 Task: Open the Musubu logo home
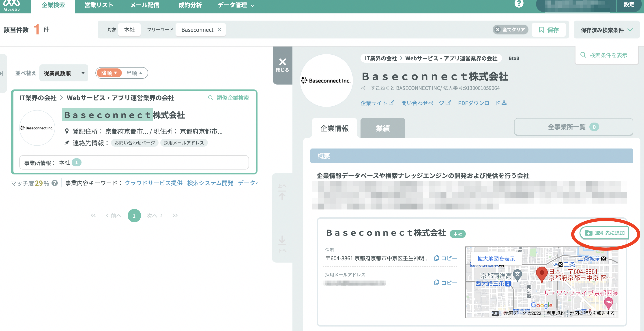(12, 6)
